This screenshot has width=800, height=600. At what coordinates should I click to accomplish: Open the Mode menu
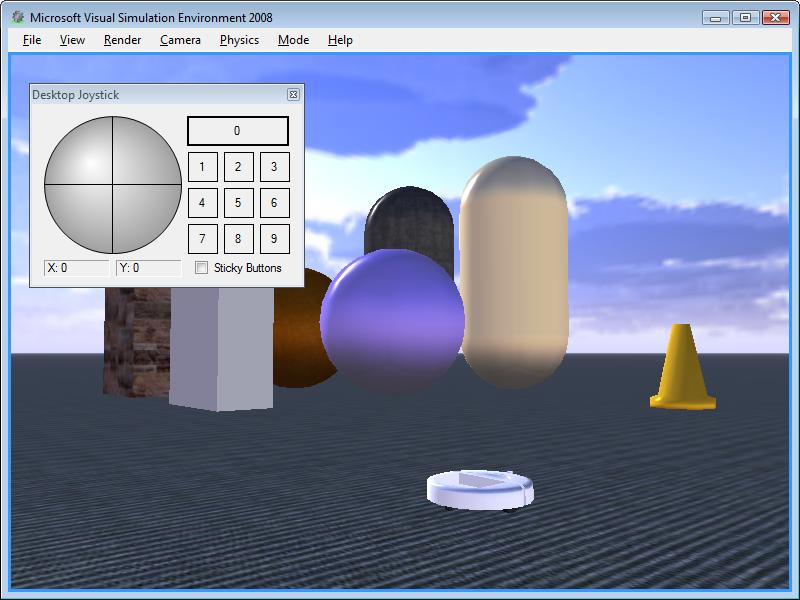[293, 40]
